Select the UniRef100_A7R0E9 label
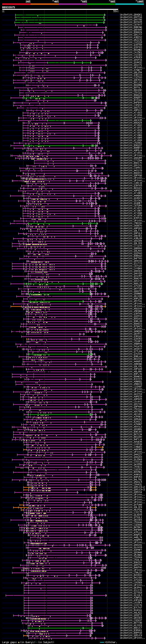 click(x=131, y=58)
